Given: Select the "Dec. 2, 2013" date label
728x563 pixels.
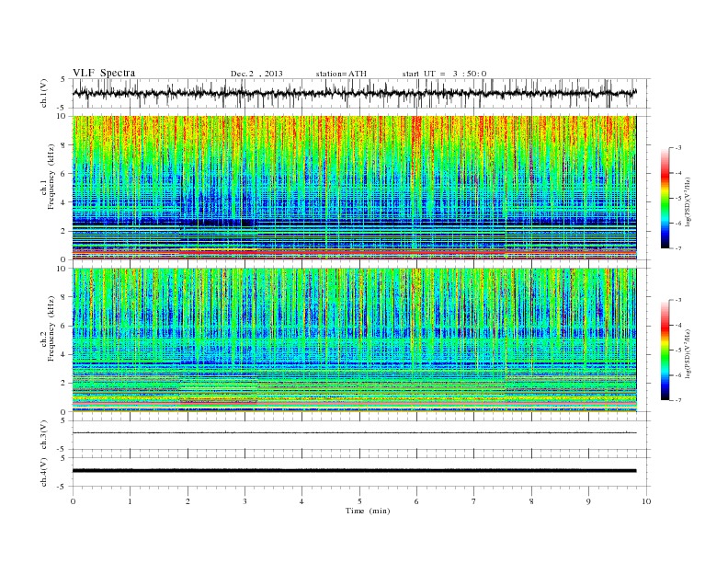Looking at the screenshot, I should tap(256, 74).
